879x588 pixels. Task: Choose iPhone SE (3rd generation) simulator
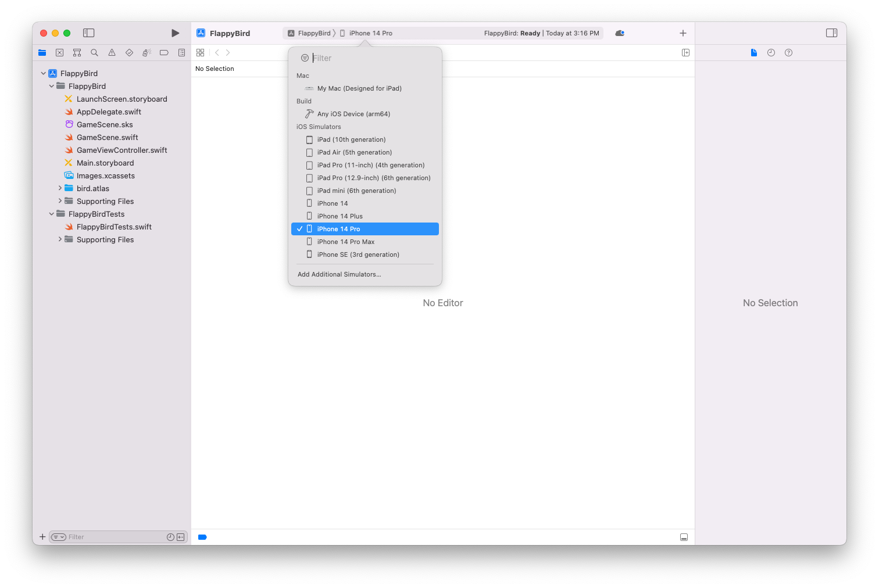tap(365, 254)
